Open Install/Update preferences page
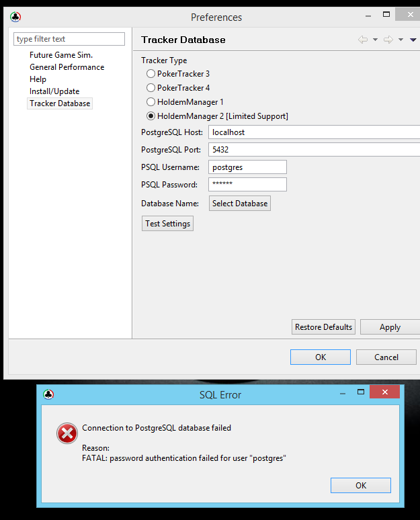420x520 pixels. point(54,91)
